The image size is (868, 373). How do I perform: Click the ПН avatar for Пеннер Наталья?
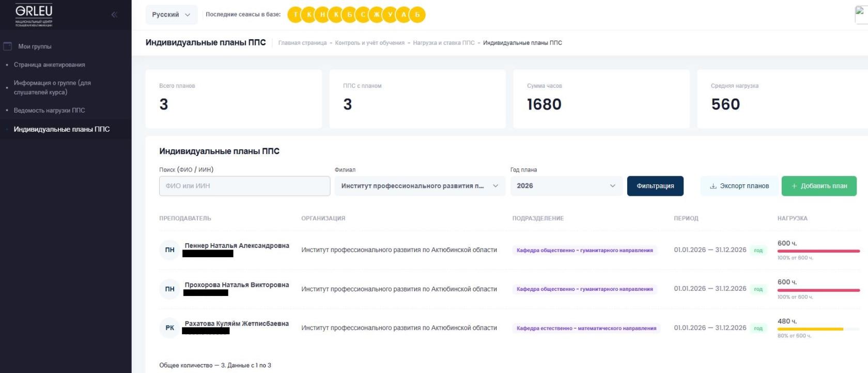pos(169,250)
